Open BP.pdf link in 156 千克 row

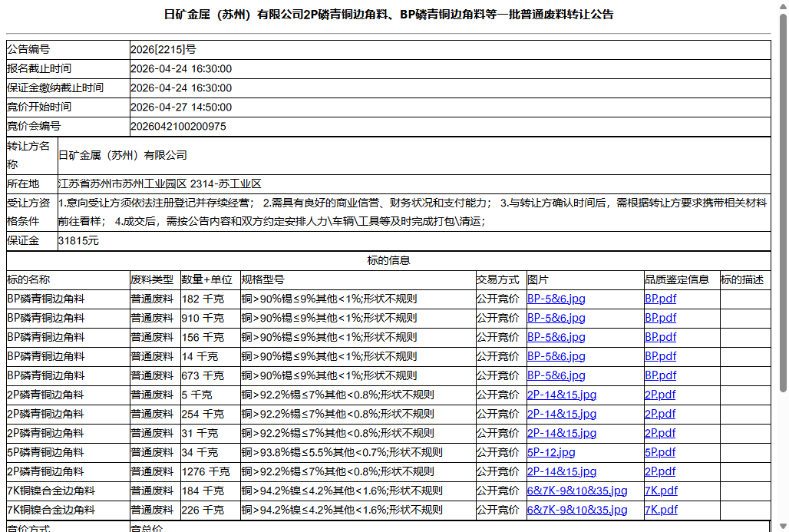660,337
